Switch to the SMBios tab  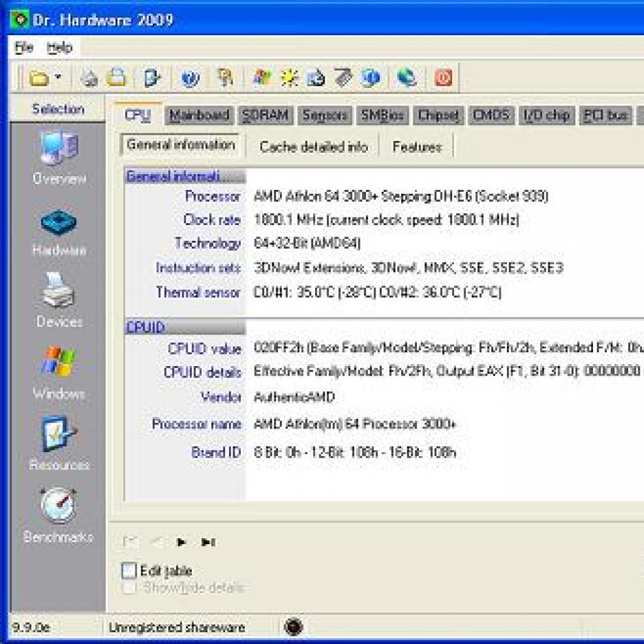click(x=382, y=116)
